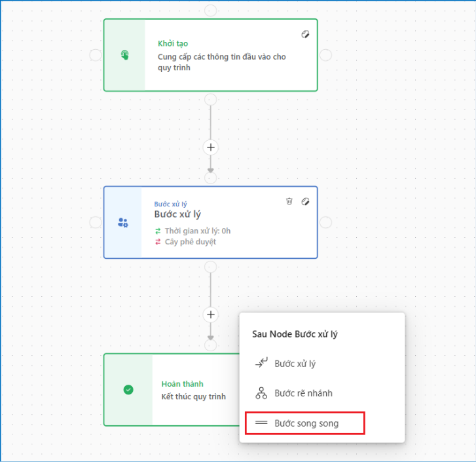Click the plus button above the Hoàn thành node
Image resolution: width=476 pixels, height=462 pixels.
pyautogui.click(x=210, y=315)
